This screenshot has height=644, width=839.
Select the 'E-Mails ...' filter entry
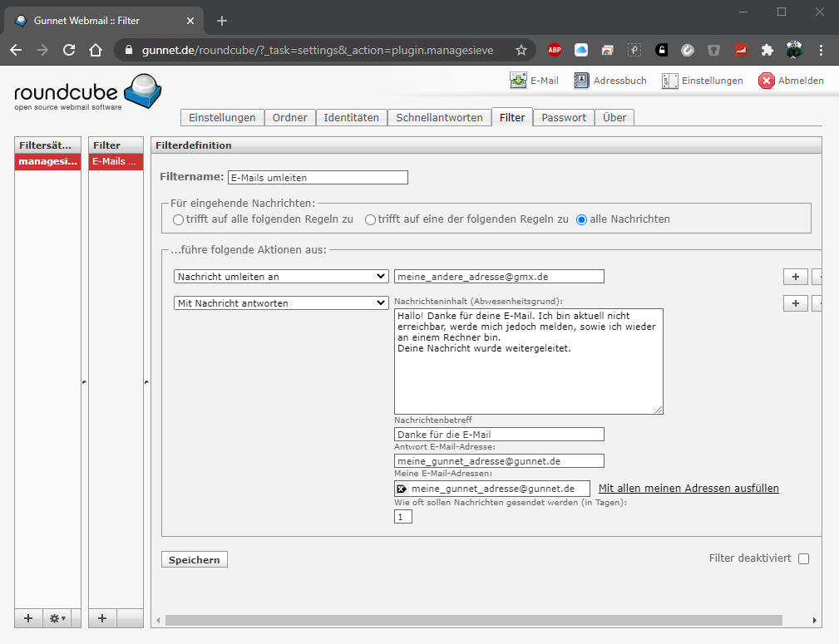click(116, 161)
